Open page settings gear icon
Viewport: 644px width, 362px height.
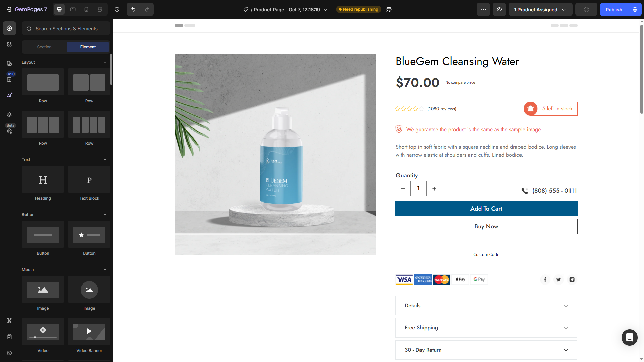pos(635,9)
